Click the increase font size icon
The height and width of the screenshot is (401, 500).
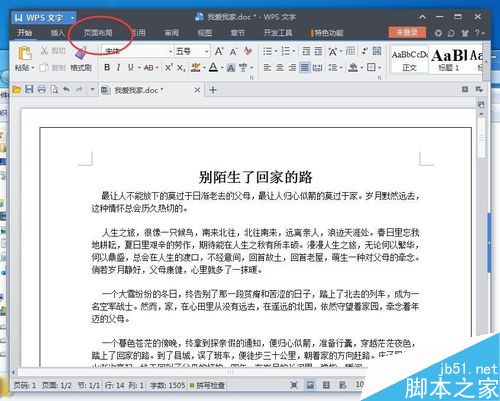(x=219, y=51)
